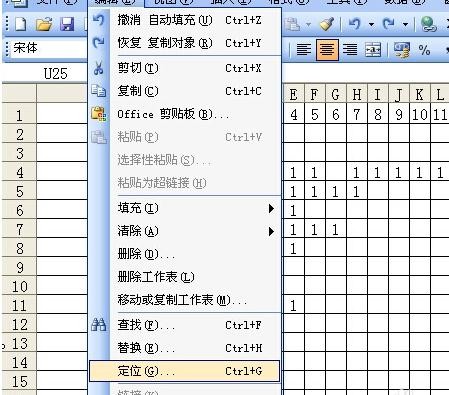Click the Select All corner box
Screen dimensions: 449x395
(x=19, y=93)
